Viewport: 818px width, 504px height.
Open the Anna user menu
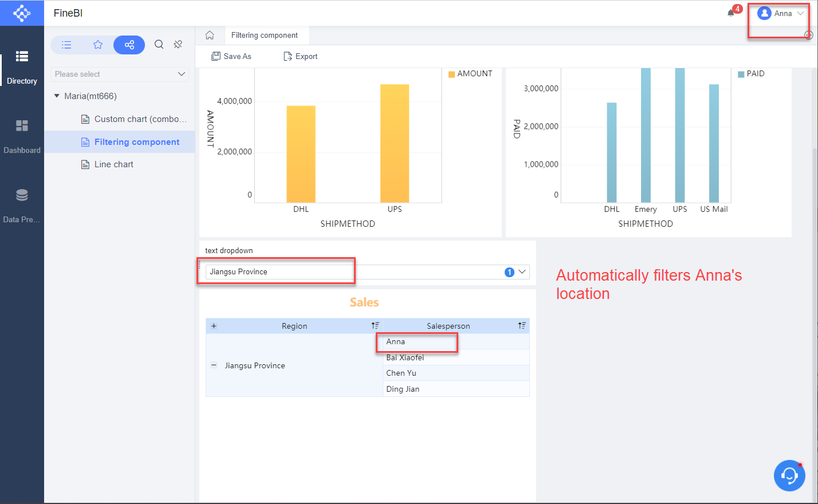pos(780,13)
